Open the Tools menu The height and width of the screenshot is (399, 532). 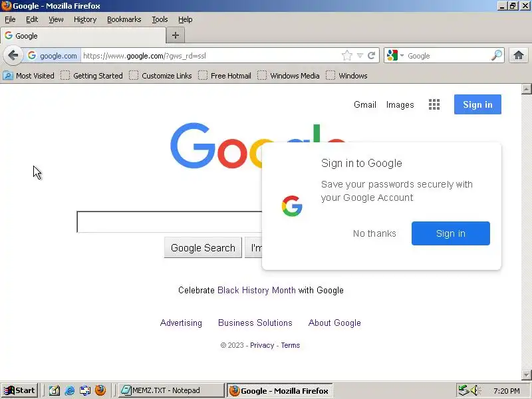tap(160, 20)
